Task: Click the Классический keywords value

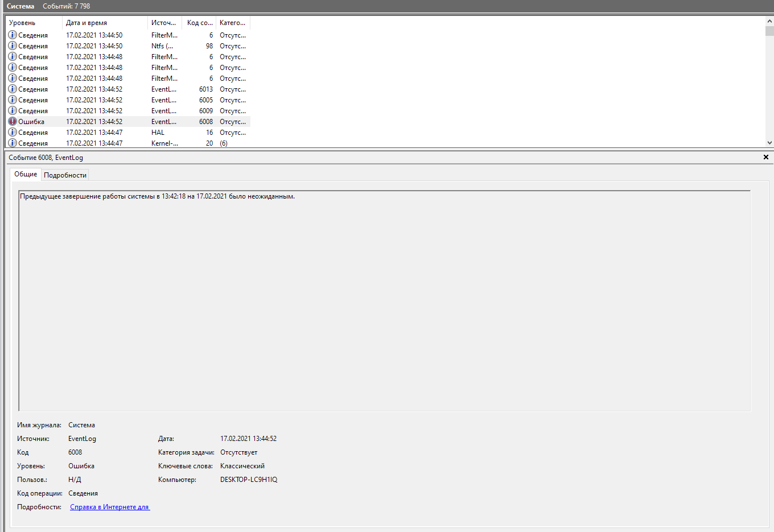Action: (x=242, y=466)
